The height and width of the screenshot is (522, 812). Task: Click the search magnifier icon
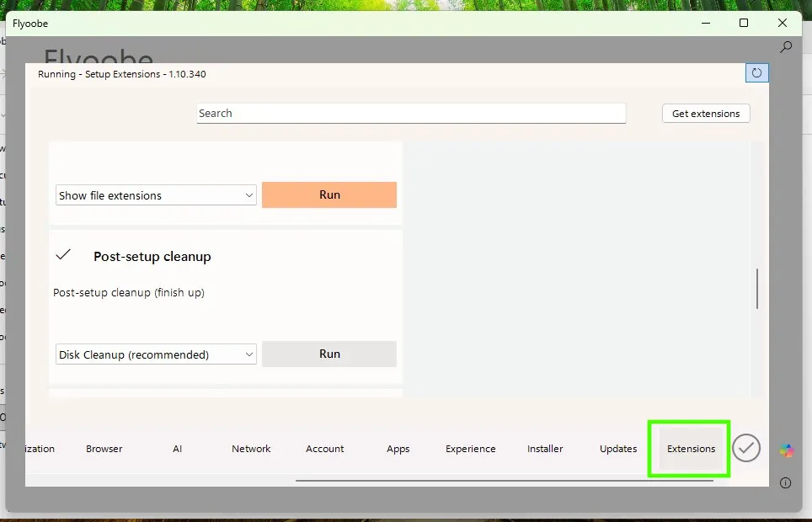click(x=785, y=47)
